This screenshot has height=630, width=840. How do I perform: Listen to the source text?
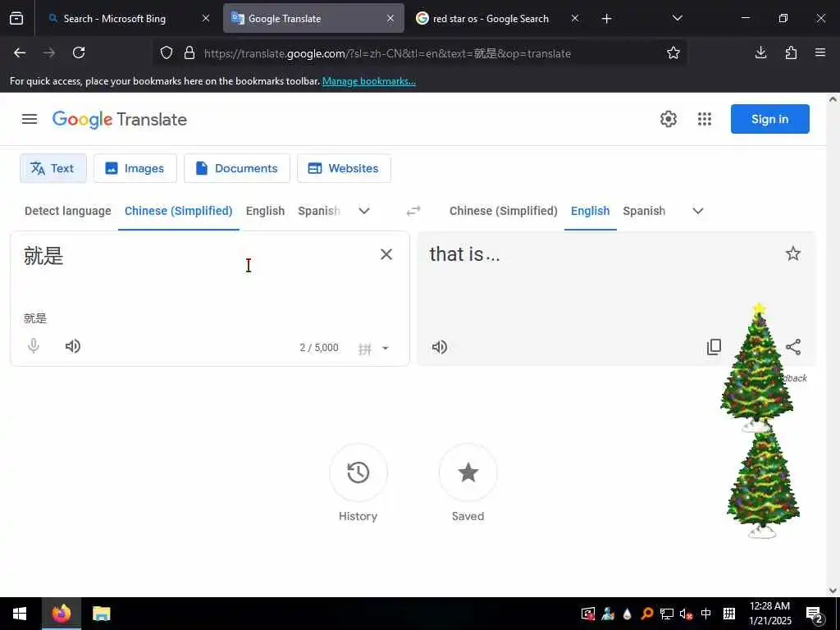click(73, 346)
